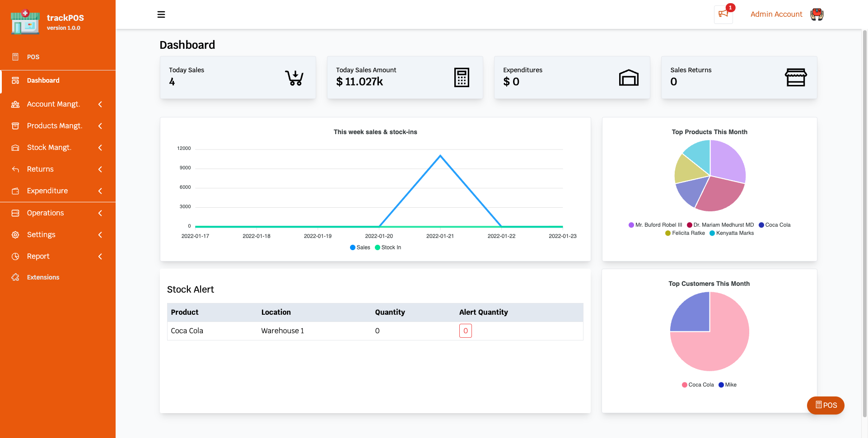Click the storefront icon on Sales Returns card

(796, 77)
